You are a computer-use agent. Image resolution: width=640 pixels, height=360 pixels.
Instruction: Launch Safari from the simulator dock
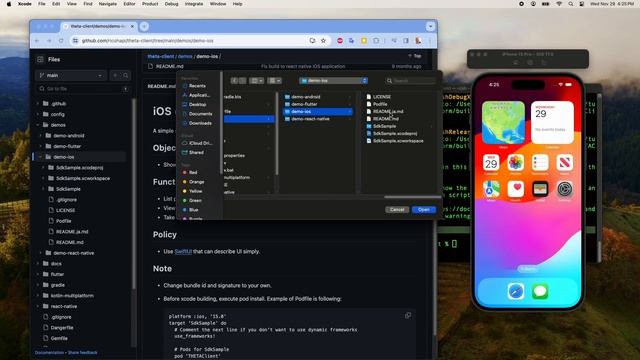pos(516,291)
